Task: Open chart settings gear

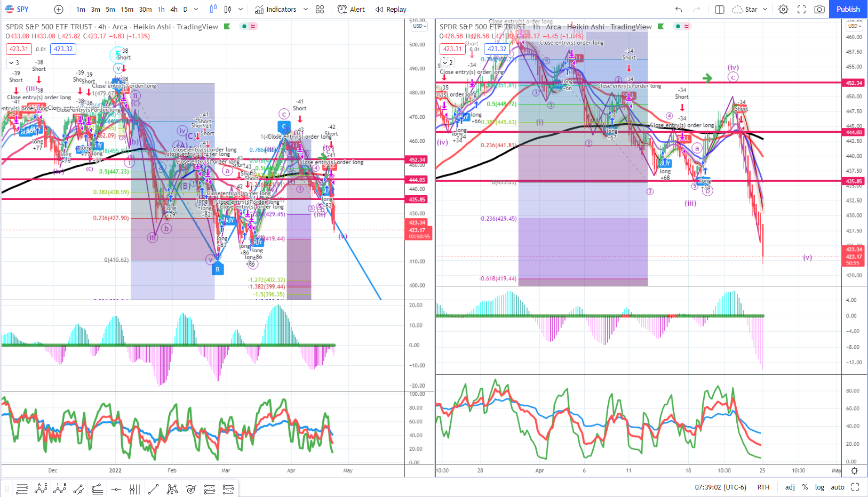Action: click(x=783, y=9)
